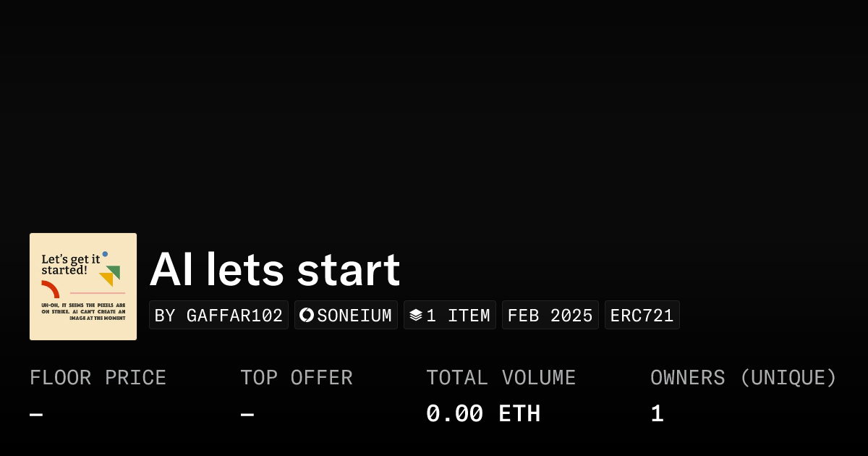Click the "Let's get it started!" thumbnail text
Viewport: 868px width, 456px height.
[x=69, y=264]
